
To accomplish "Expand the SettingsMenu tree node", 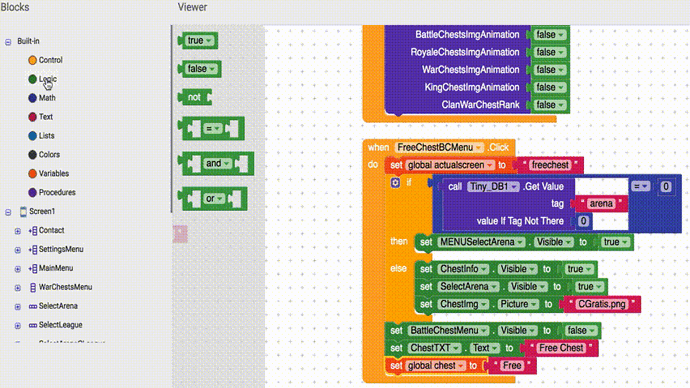I will click(x=18, y=250).
